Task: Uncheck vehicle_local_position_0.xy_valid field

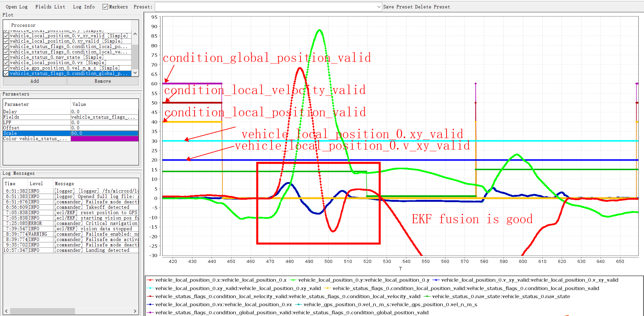Action: pos(6,41)
